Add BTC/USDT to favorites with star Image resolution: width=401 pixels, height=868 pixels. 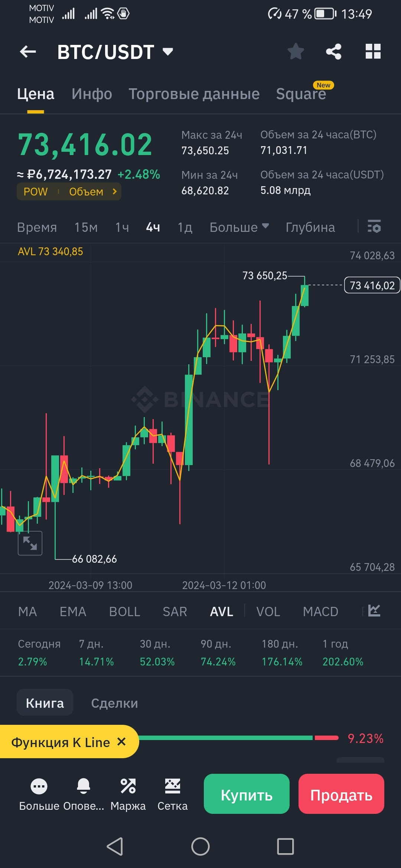pyautogui.click(x=296, y=51)
